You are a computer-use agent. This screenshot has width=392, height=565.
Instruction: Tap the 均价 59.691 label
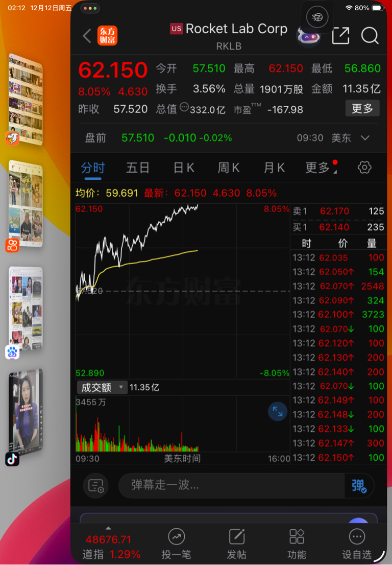[107, 193]
